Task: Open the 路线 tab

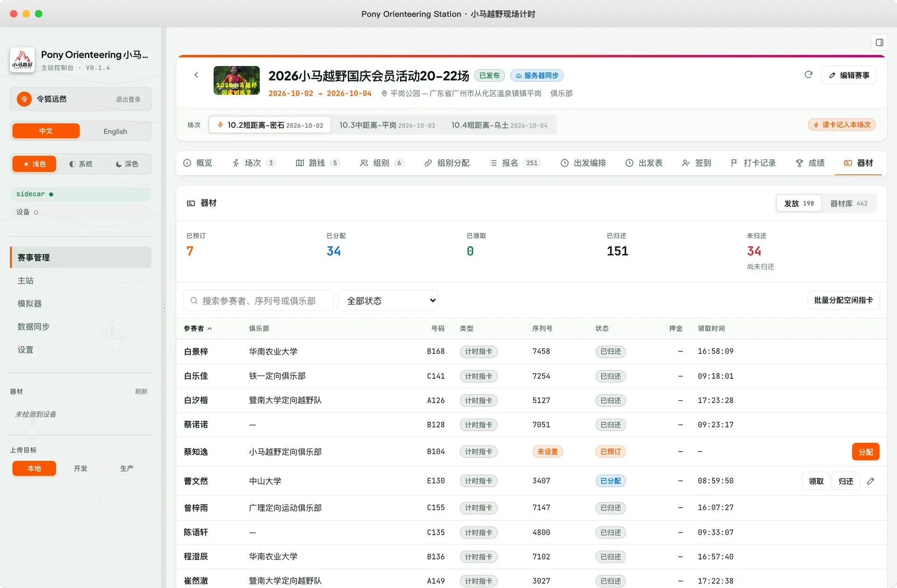Action: (x=318, y=163)
